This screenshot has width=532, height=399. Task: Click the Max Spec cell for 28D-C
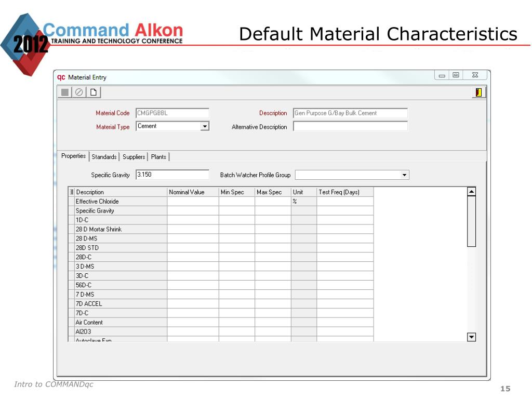273,257
